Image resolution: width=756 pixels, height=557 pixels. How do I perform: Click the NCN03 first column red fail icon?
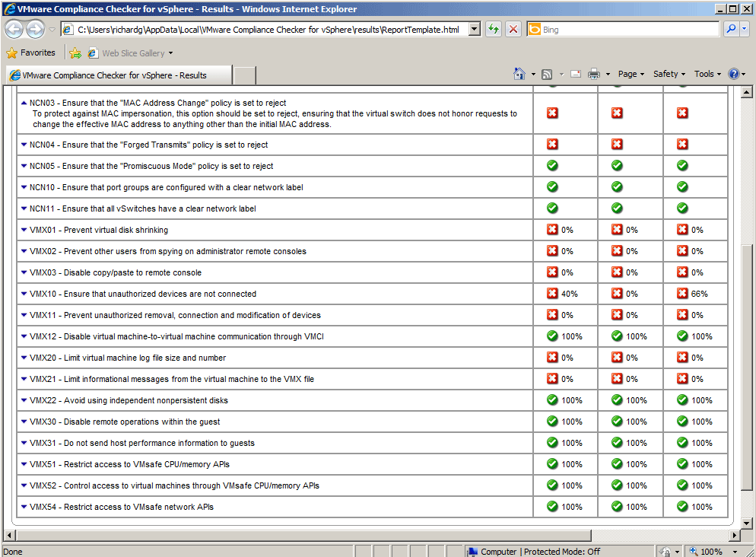[552, 113]
